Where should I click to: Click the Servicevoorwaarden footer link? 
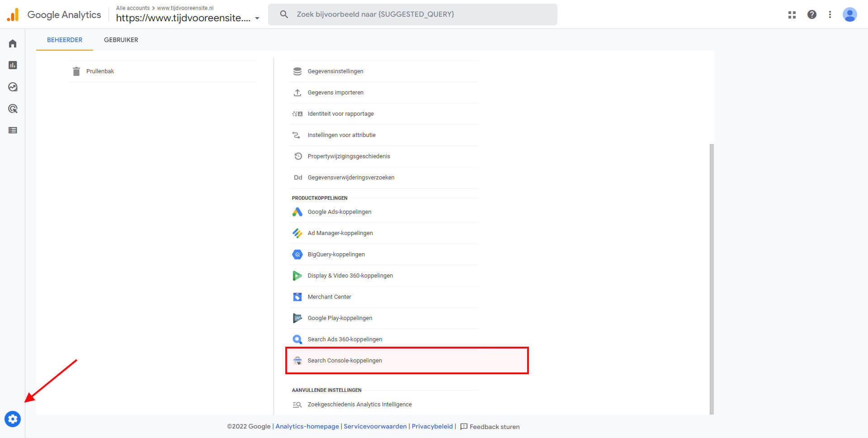point(375,426)
